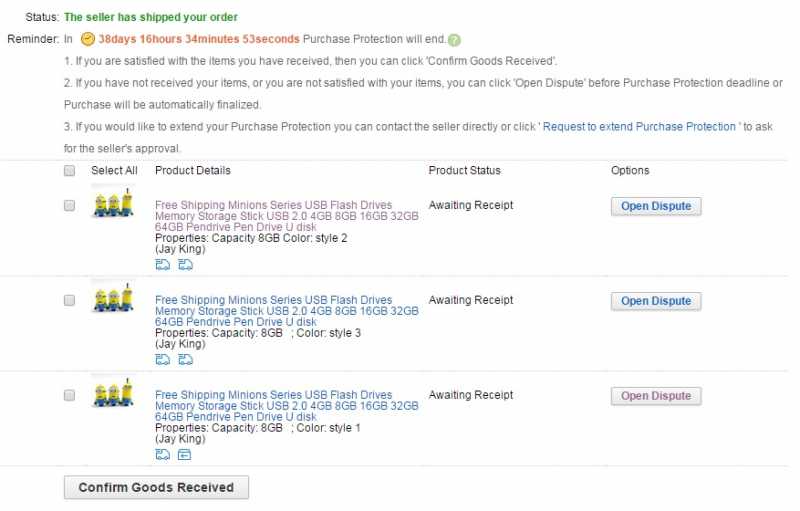800x511 pixels.
Task: Click first truck icon under style 3 item
Action: click(x=163, y=359)
